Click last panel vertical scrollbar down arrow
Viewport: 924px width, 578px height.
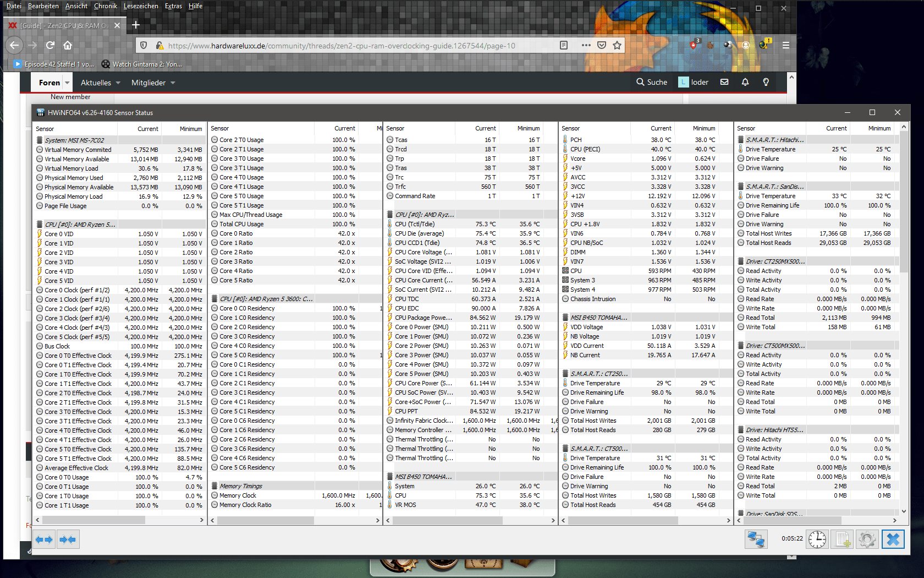(x=904, y=511)
